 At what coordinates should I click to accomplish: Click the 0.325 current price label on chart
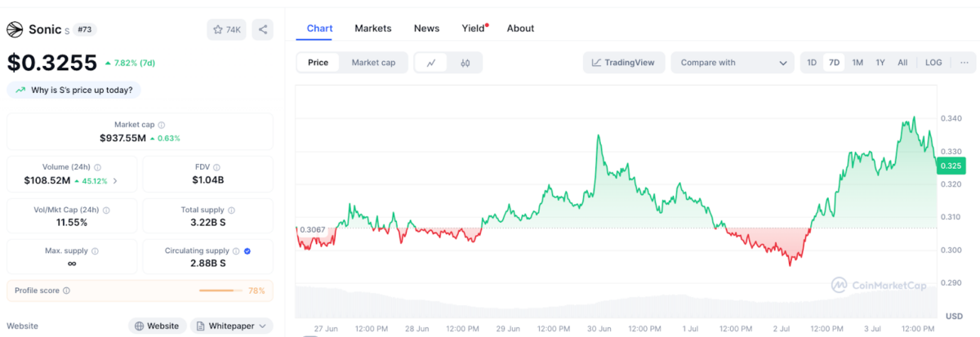point(951,166)
